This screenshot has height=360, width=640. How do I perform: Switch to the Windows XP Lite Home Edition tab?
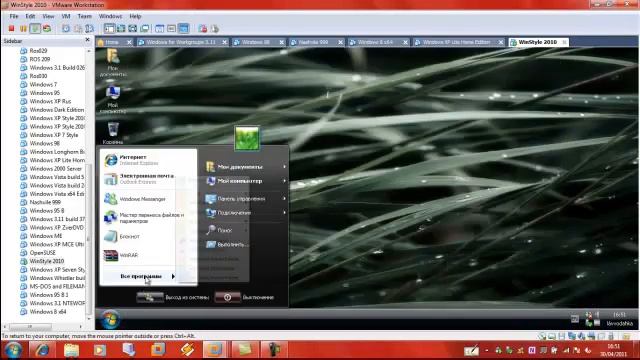click(x=456, y=42)
